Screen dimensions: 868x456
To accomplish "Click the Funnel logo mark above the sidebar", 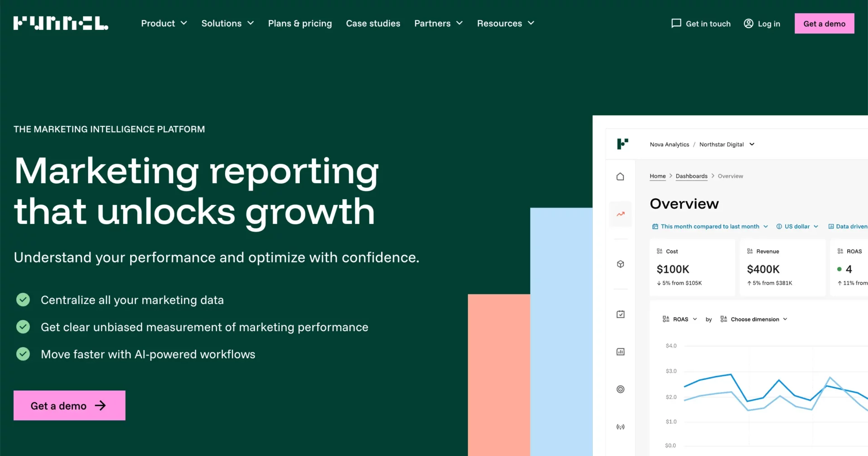I will pyautogui.click(x=623, y=144).
